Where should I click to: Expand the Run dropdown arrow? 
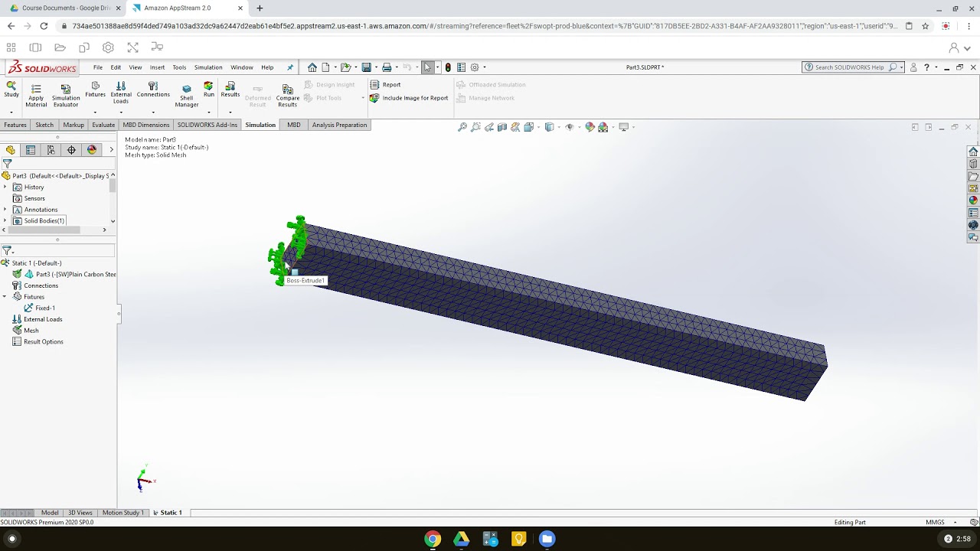coord(208,112)
